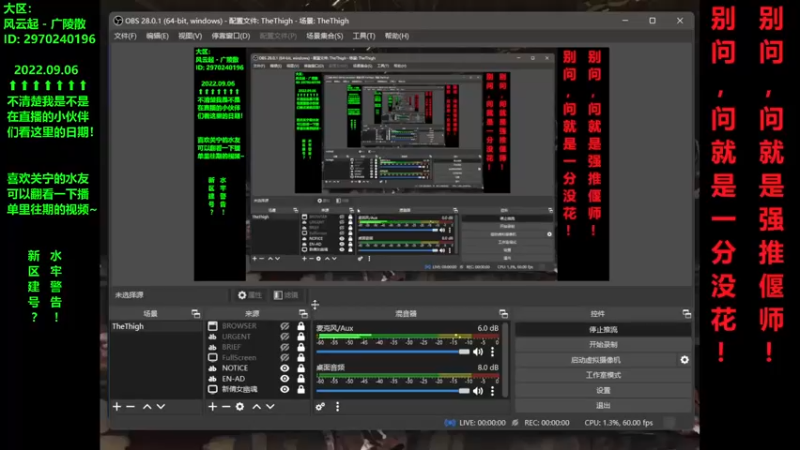This screenshot has width=800, height=450.
Task: Click the OBS preview canvas
Action: pyautogui.click(x=401, y=164)
